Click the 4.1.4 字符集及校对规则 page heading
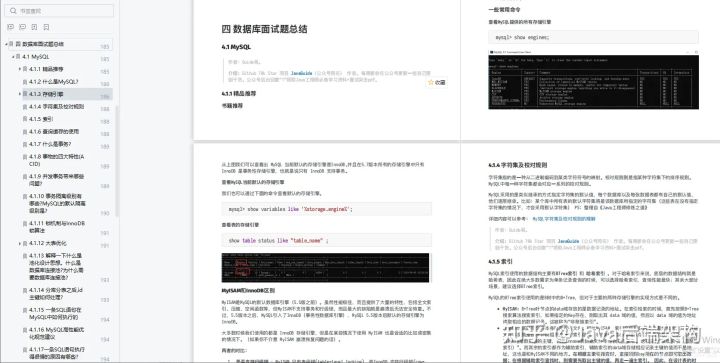Viewport: 720px width, 363px height. pyautogui.click(x=518, y=165)
